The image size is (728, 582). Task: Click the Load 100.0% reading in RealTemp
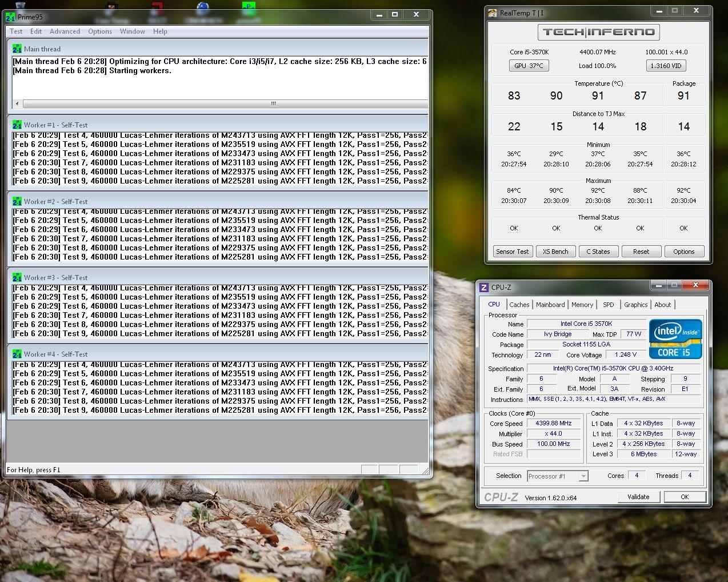[598, 66]
